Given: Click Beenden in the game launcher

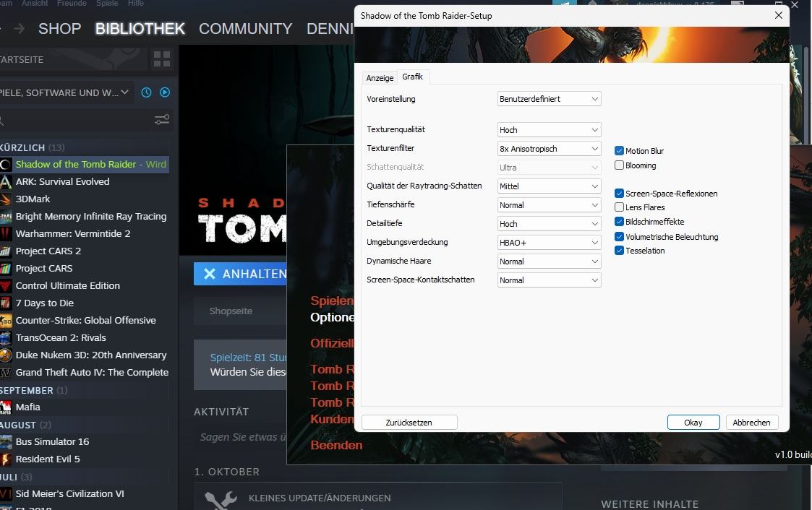Looking at the screenshot, I should click(336, 445).
